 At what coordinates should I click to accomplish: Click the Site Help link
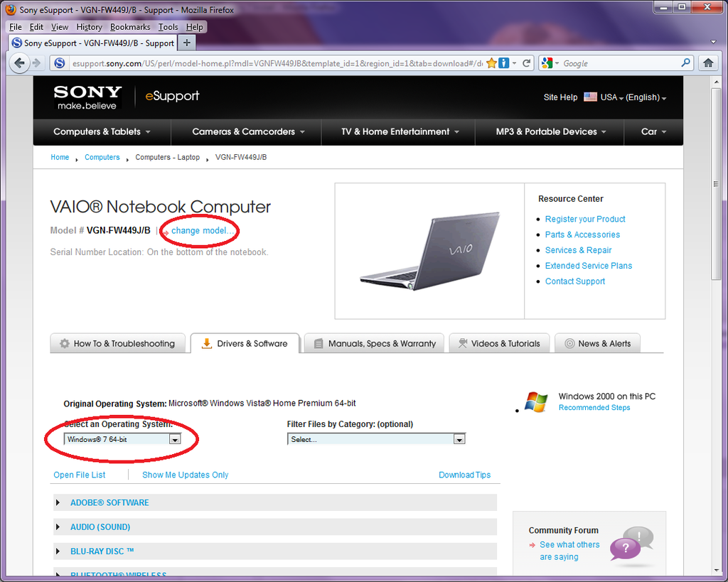[560, 97]
